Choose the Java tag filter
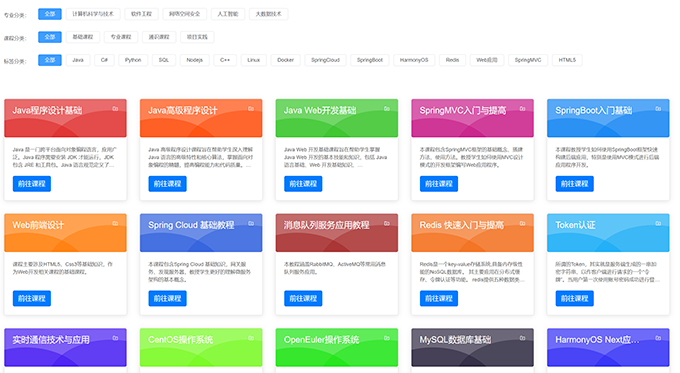 (x=78, y=60)
